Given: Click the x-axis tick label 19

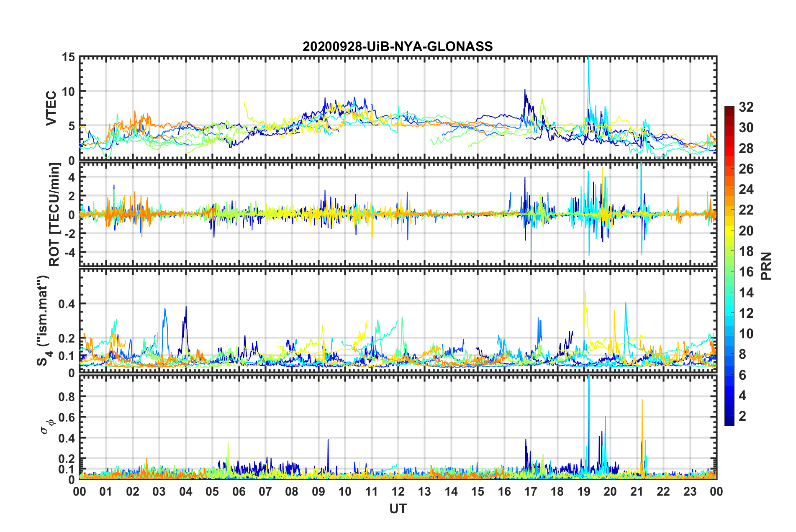Looking at the screenshot, I should (x=583, y=491).
